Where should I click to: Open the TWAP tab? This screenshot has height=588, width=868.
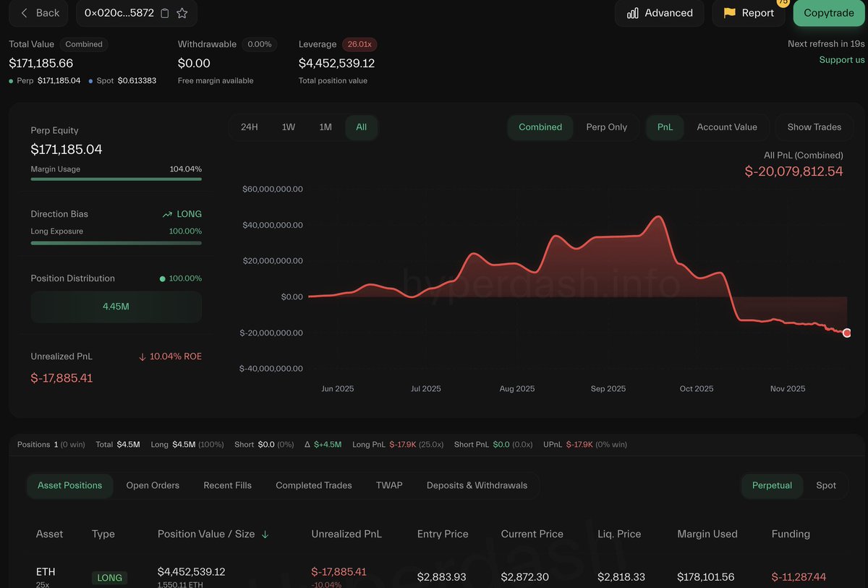(389, 485)
